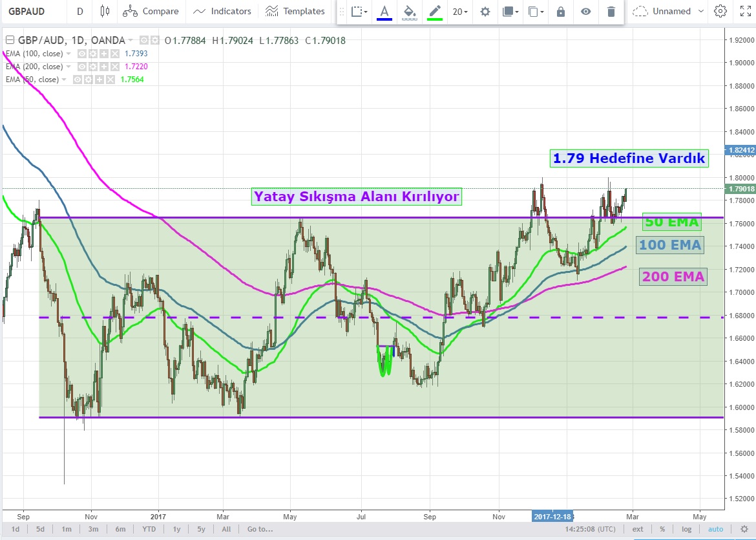
Task: Open the Indicators menu
Action: (222, 11)
